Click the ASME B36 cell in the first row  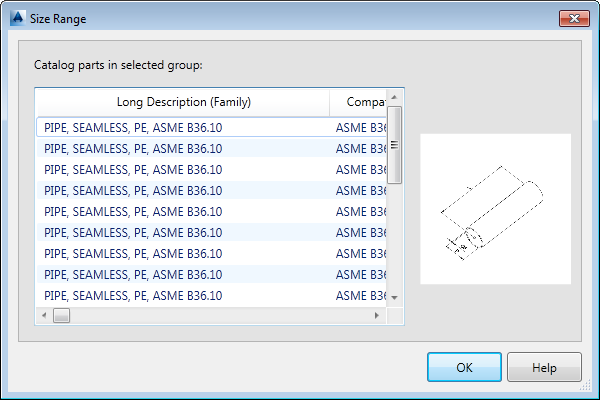click(361, 127)
